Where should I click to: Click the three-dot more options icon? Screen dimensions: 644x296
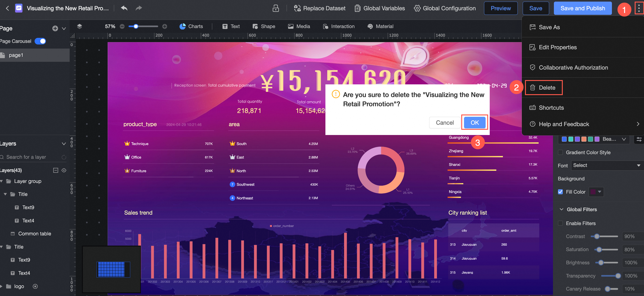pyautogui.click(x=639, y=8)
